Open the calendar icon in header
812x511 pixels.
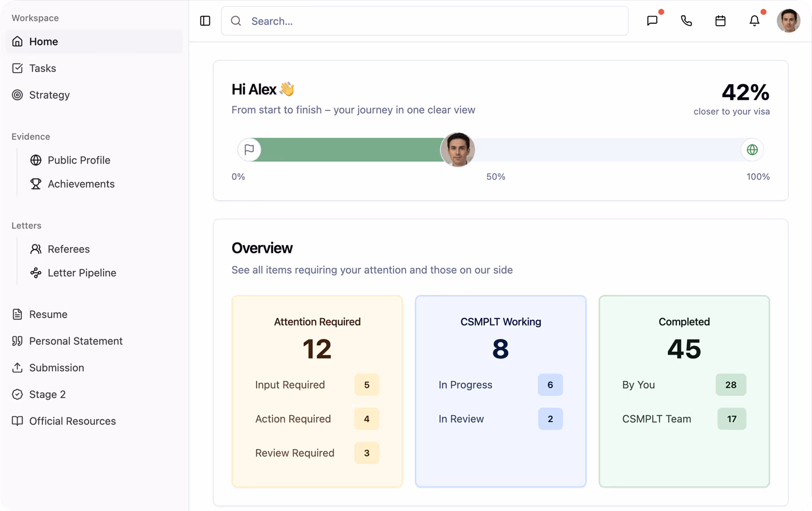720,21
